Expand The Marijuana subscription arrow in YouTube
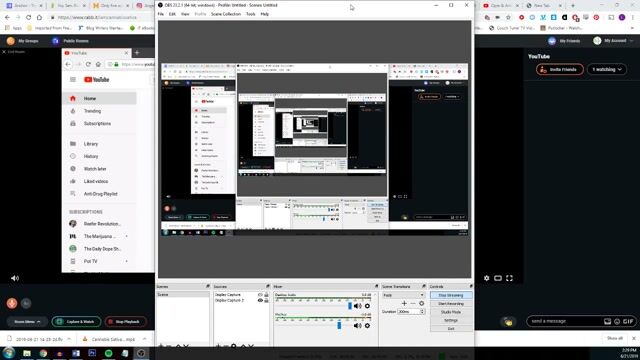The image size is (640, 360). pos(127,236)
